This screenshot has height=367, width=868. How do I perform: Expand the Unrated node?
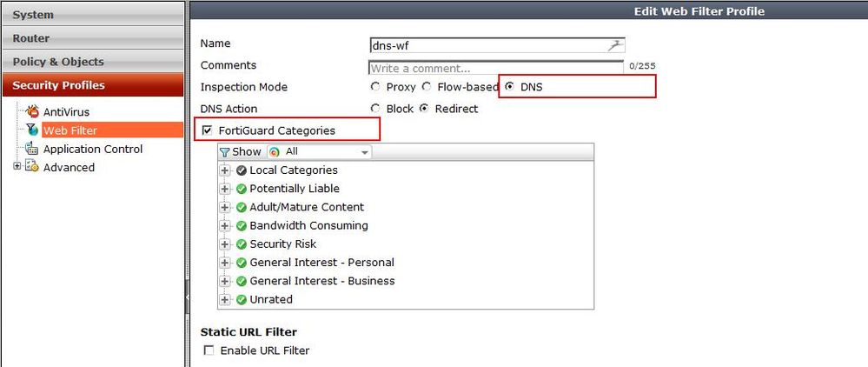tap(225, 299)
